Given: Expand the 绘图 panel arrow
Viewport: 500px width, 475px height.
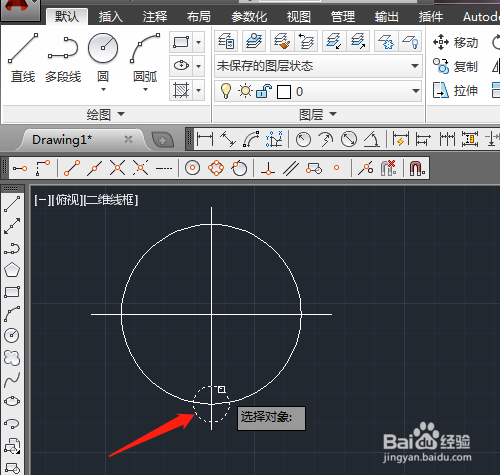Looking at the screenshot, I should tap(121, 114).
